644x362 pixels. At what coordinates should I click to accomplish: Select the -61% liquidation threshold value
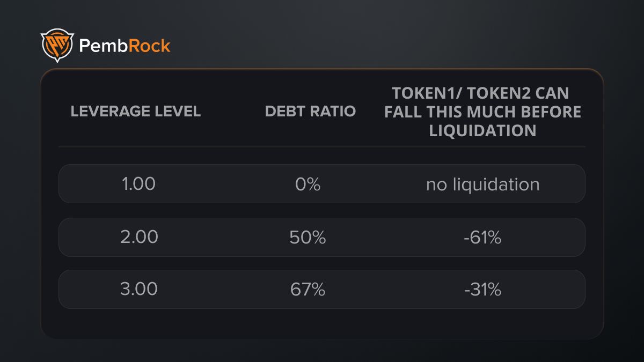tap(482, 237)
